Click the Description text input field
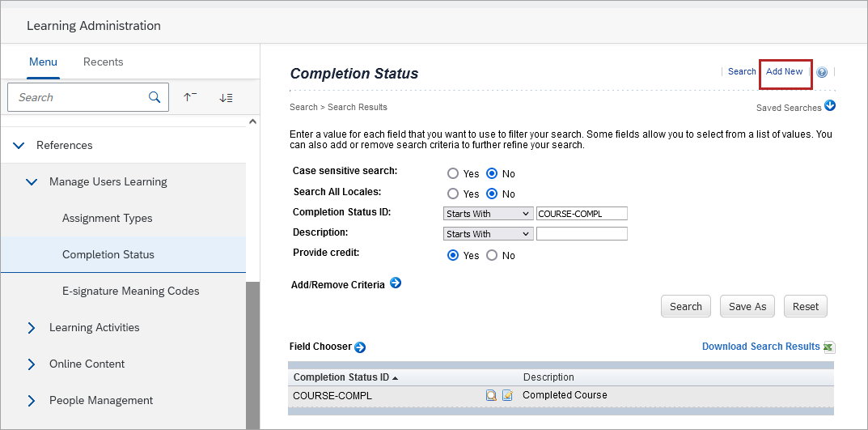The height and width of the screenshot is (430, 868). [x=582, y=234]
